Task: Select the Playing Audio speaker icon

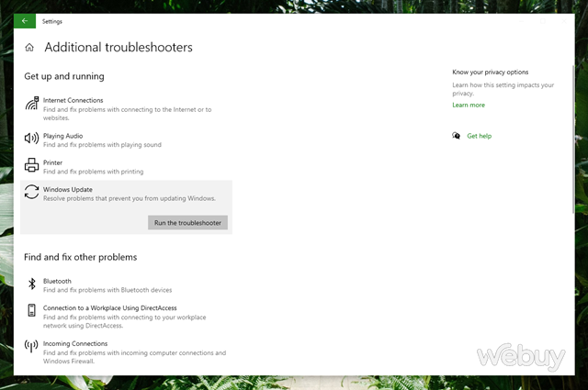Action: pyautogui.click(x=32, y=139)
